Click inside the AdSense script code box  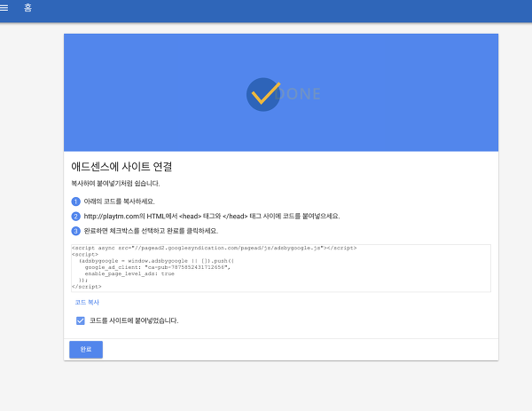point(281,268)
